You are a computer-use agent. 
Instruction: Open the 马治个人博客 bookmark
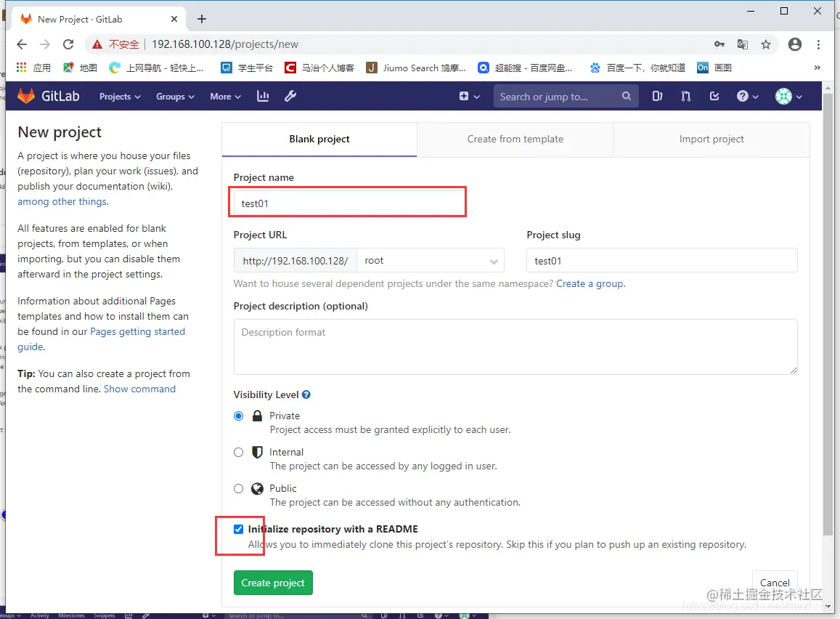pos(320,68)
